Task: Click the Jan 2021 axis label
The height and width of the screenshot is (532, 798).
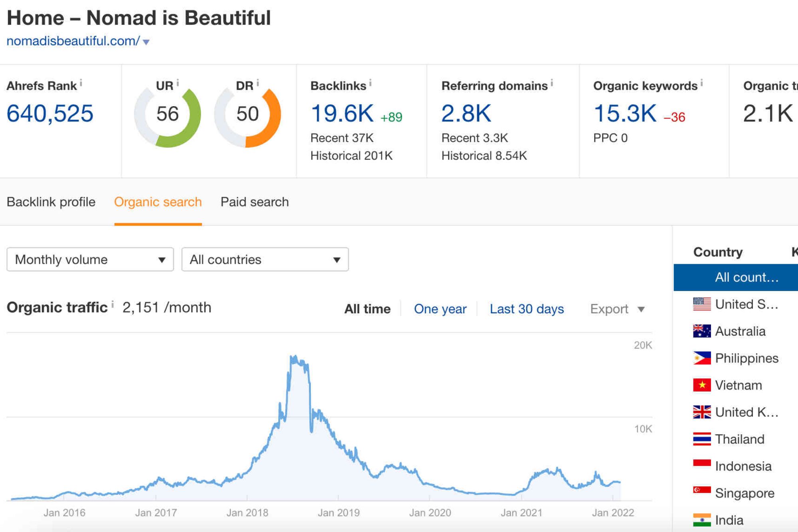Action: pos(521,513)
